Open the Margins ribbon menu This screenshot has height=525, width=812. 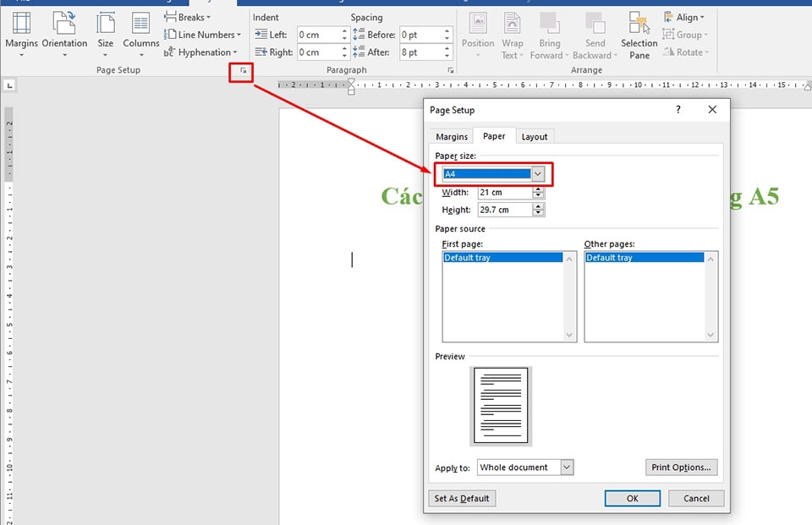click(21, 34)
